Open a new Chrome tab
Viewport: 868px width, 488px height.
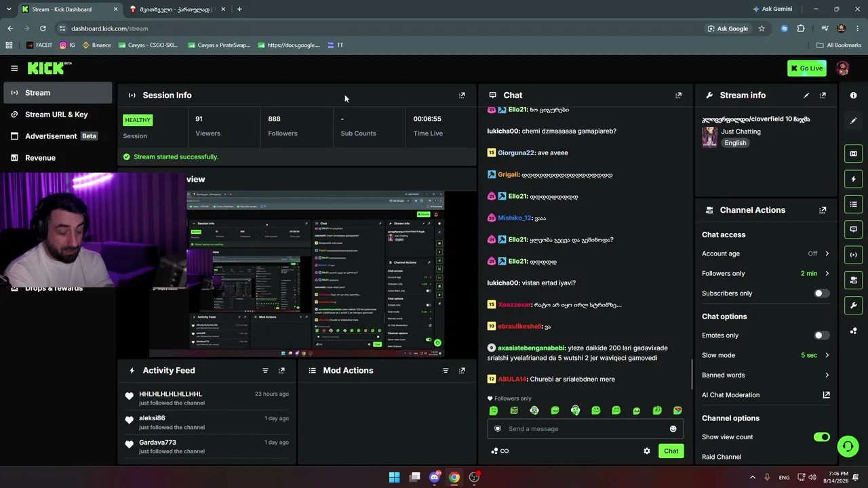tap(239, 9)
